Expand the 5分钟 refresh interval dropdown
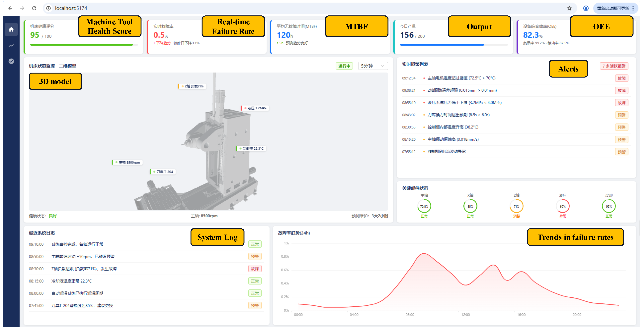 [373, 66]
